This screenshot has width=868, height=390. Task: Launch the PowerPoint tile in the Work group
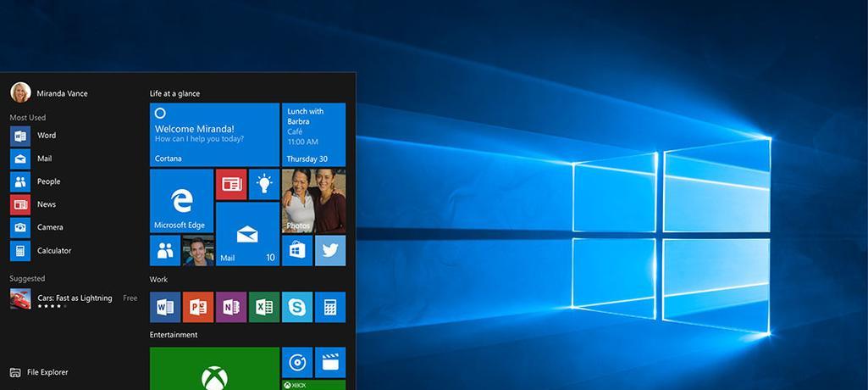[197, 307]
